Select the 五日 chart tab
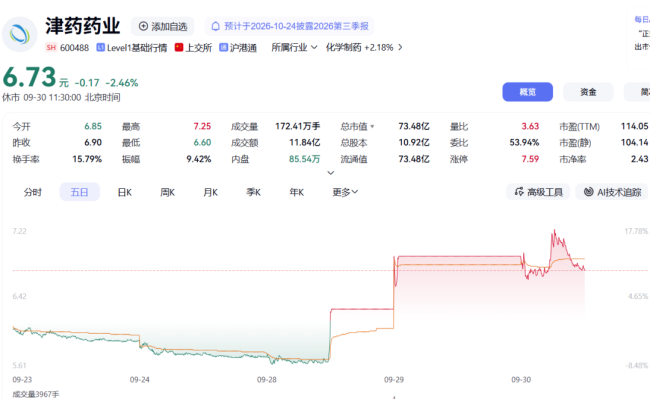Image resolution: width=650 pixels, height=399 pixels. [x=79, y=192]
